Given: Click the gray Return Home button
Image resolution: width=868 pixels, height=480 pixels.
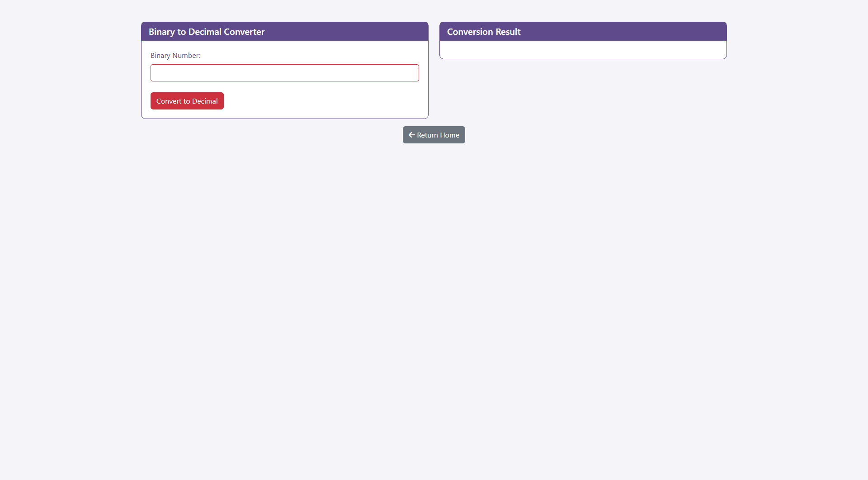Looking at the screenshot, I should point(434,135).
